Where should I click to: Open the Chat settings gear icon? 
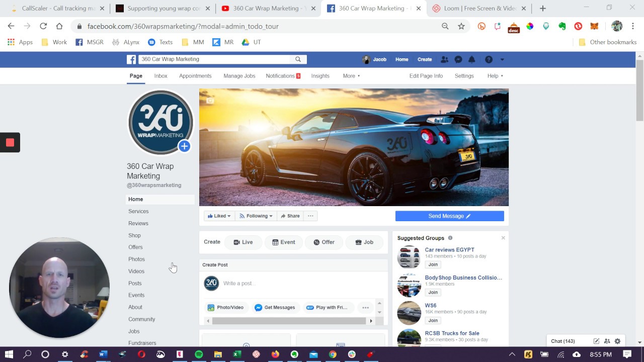pyautogui.click(x=617, y=341)
